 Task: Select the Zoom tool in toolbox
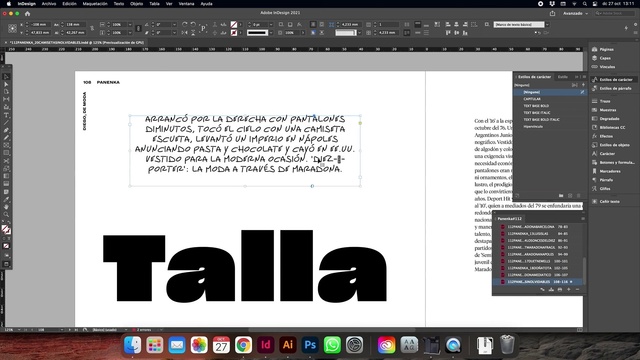click(x=6, y=214)
